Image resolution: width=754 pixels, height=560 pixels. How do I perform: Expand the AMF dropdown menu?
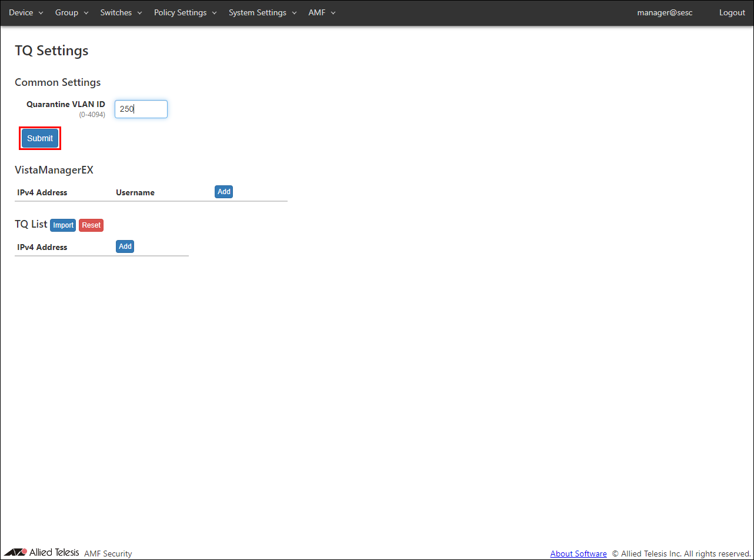point(322,12)
